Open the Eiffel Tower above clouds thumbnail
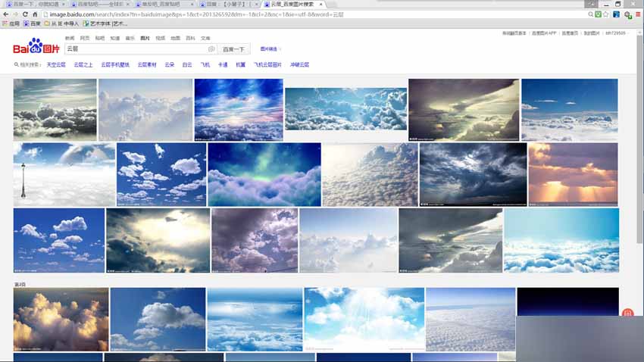The width and height of the screenshot is (644, 362). point(64,174)
